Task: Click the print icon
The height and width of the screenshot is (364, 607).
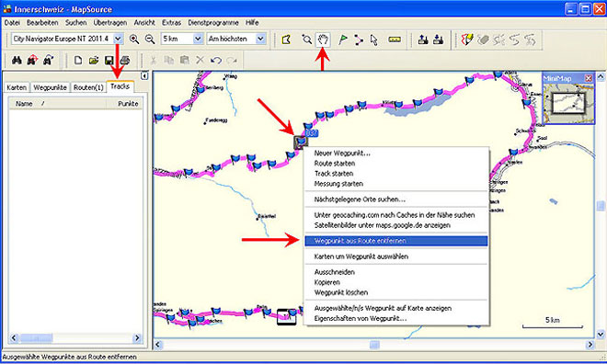Action: click(125, 61)
